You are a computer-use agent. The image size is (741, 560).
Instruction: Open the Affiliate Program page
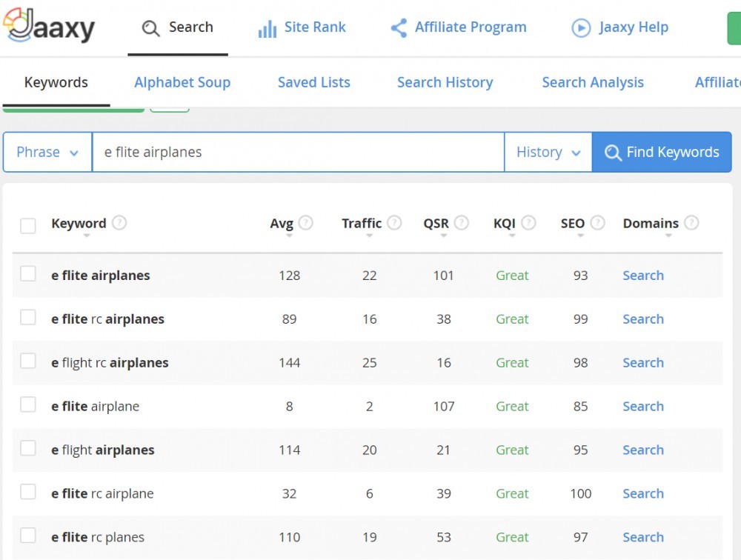pyautogui.click(x=459, y=27)
